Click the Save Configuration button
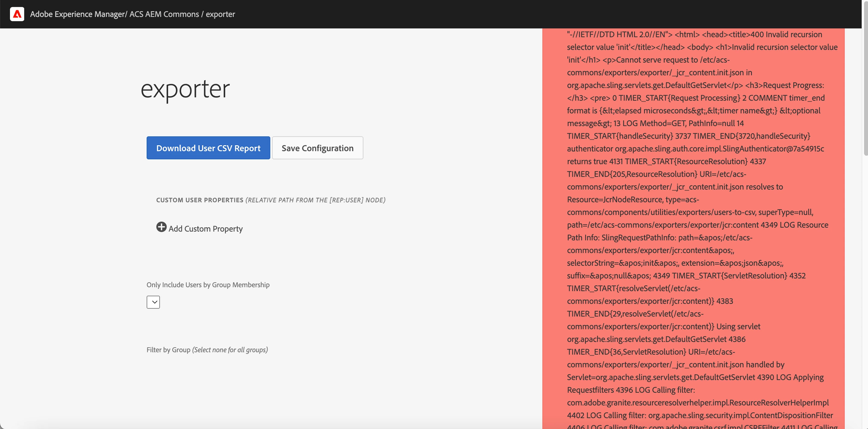This screenshot has width=868, height=429. [x=317, y=148]
